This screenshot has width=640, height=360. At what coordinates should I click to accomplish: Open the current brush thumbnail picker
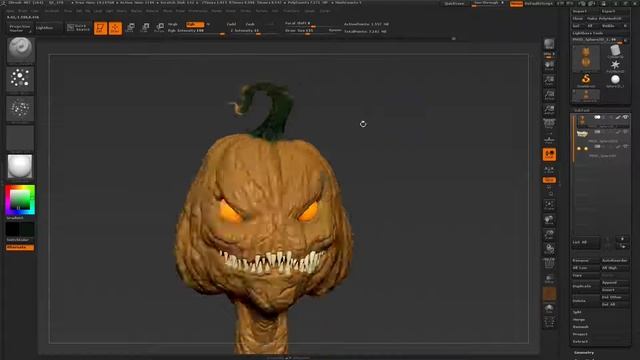20,50
